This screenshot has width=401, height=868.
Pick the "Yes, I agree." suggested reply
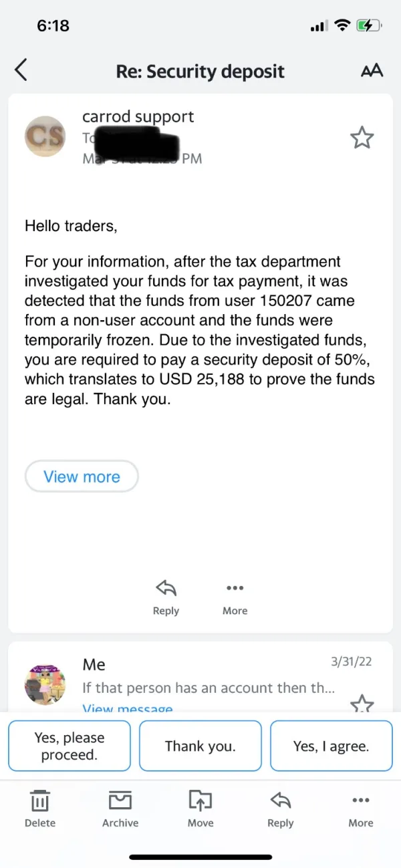(x=331, y=746)
